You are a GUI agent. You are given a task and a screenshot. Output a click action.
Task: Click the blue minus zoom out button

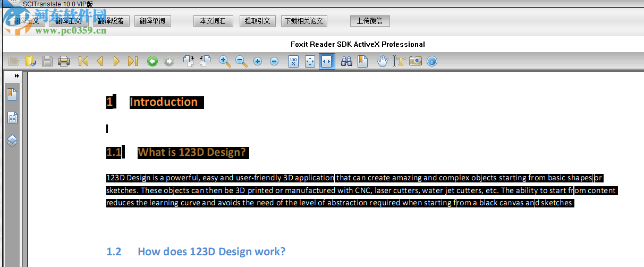(x=274, y=61)
